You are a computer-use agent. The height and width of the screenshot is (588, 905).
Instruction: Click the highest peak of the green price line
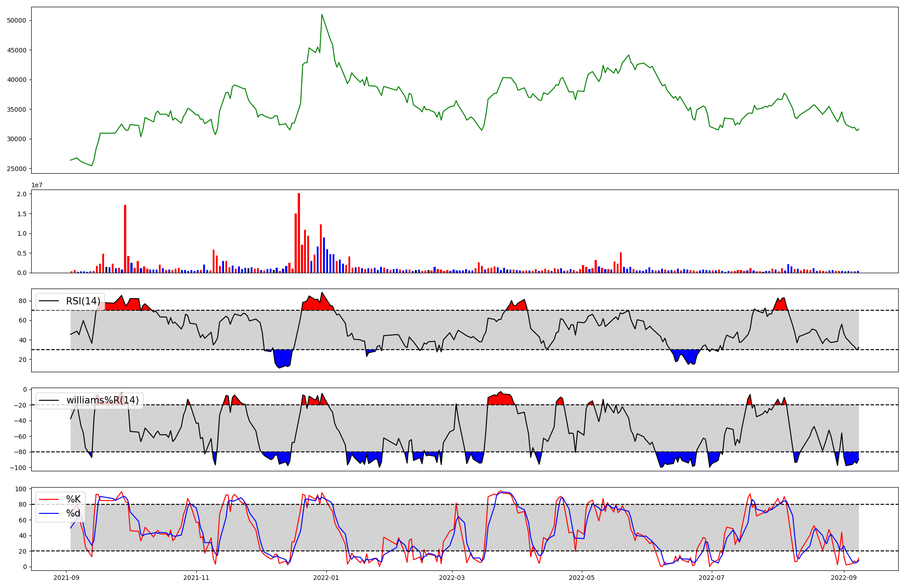322,15
